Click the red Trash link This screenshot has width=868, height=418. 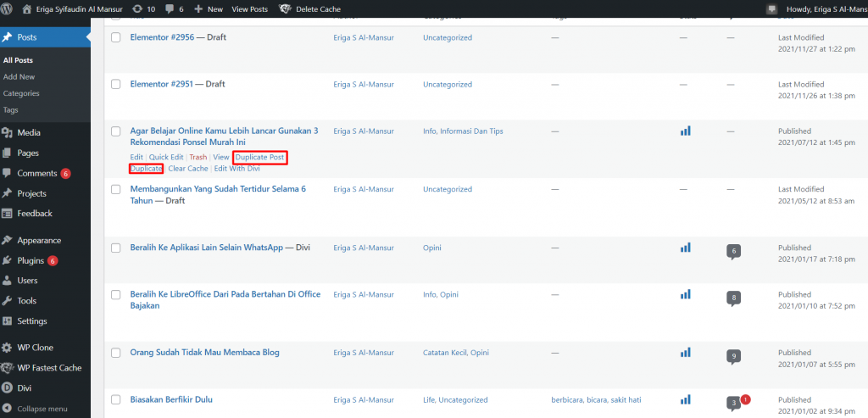coord(198,158)
